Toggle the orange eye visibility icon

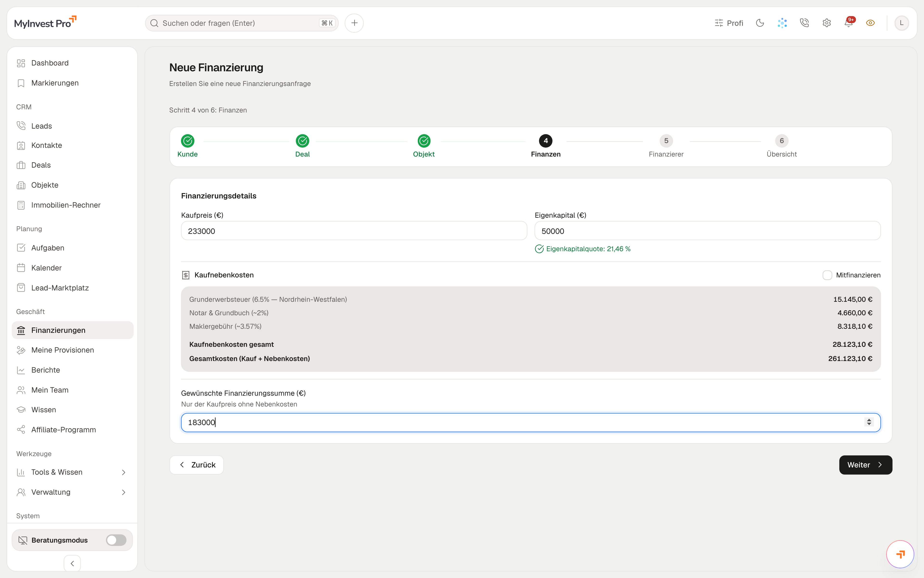870,23
